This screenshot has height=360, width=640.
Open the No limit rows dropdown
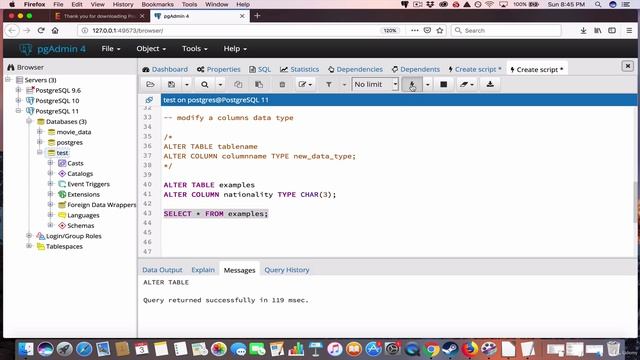375,84
